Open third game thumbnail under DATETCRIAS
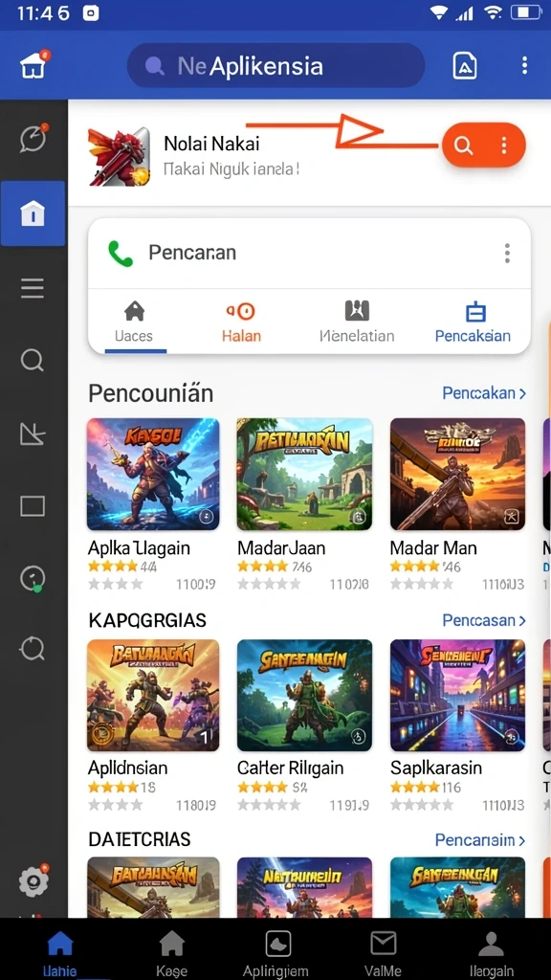The height and width of the screenshot is (980, 551). point(457,887)
